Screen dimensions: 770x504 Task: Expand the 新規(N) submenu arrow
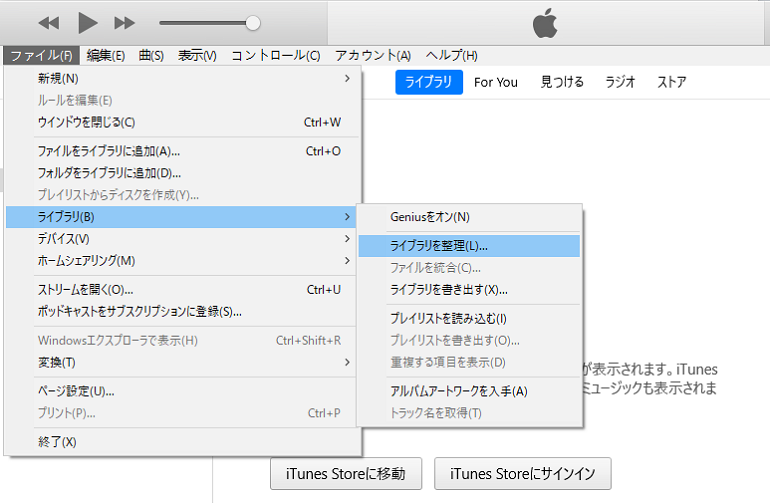(x=347, y=79)
